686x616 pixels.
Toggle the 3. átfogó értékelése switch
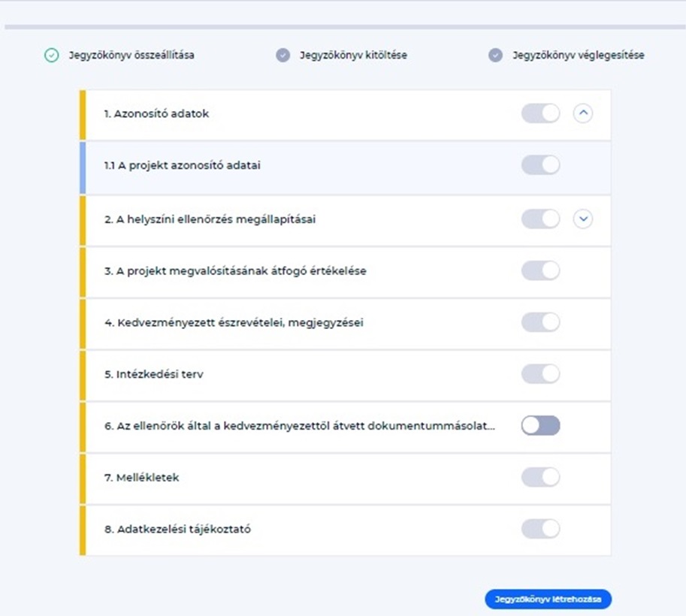point(540,270)
